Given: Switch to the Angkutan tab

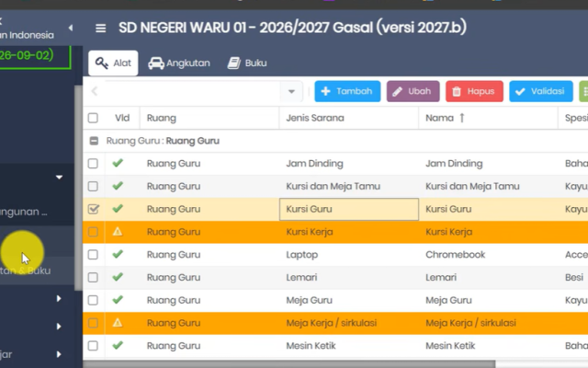Looking at the screenshot, I should (x=179, y=63).
